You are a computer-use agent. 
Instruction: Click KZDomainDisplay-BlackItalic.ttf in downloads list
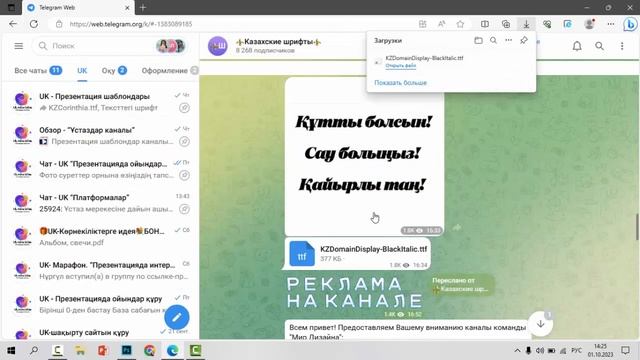424,58
